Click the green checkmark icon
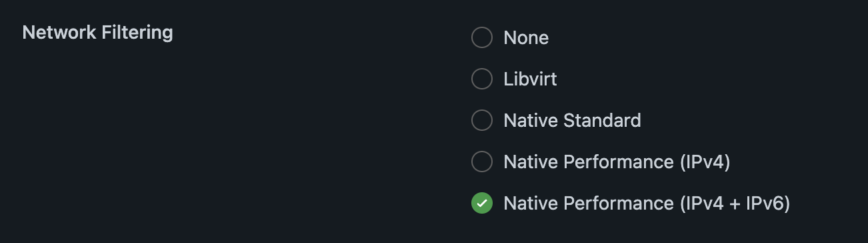This screenshot has height=243, width=868. tap(482, 203)
